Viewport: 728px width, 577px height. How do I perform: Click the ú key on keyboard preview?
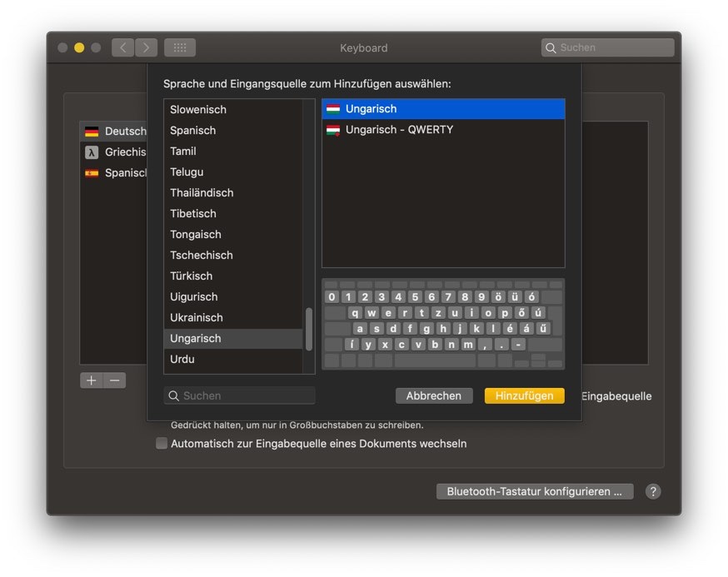click(538, 312)
